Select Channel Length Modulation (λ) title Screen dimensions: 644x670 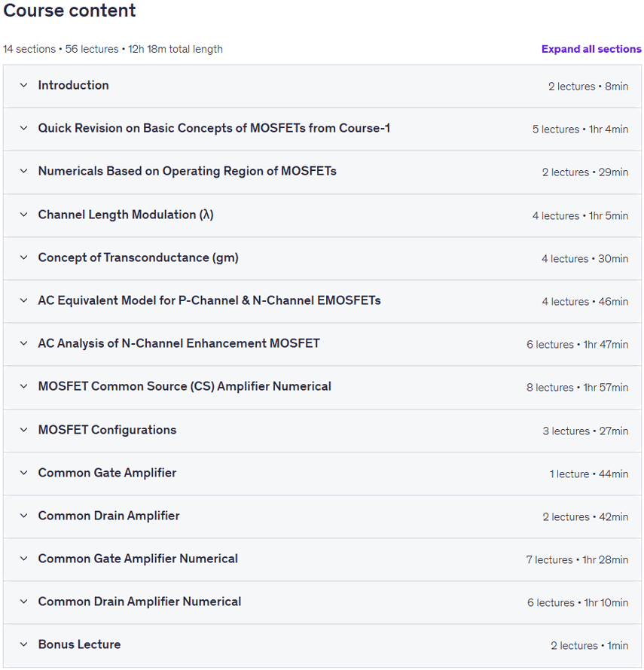click(x=126, y=215)
